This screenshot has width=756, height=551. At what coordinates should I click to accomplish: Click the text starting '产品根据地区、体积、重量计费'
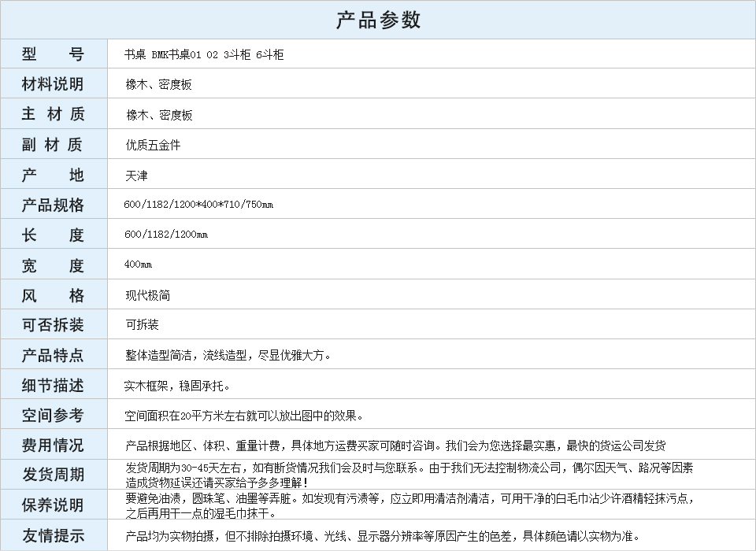(x=395, y=446)
